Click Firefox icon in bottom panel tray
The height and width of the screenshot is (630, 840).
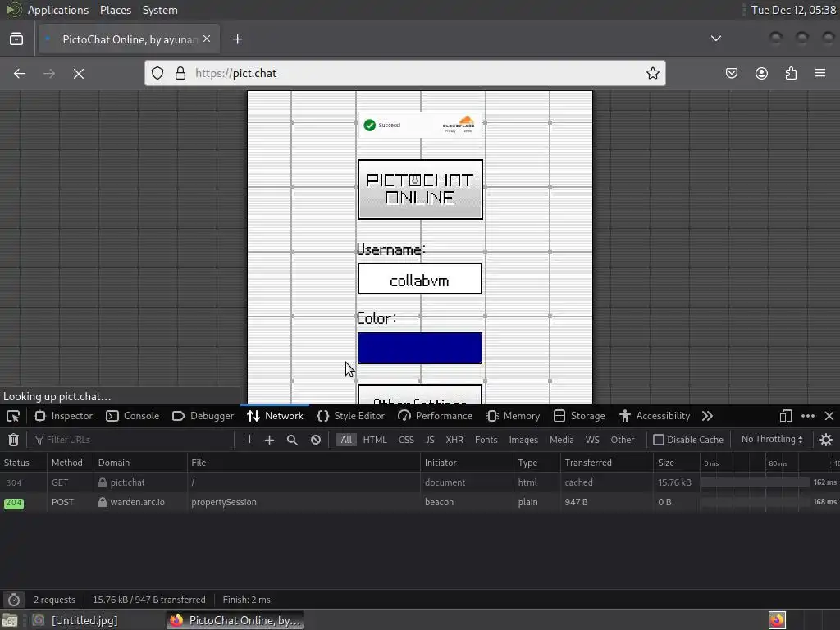point(777,620)
